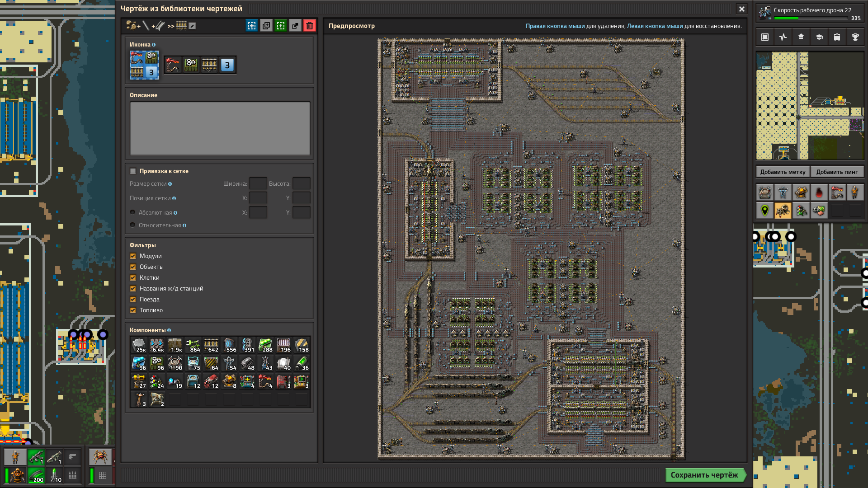Click the grey duplicate-blueprint copy icon
Screen dimensions: 868x488
266,26
